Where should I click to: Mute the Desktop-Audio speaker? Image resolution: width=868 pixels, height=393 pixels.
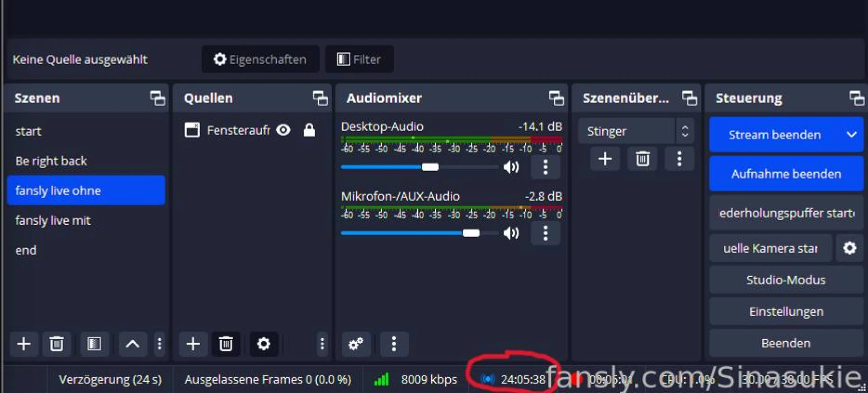pyautogui.click(x=511, y=167)
